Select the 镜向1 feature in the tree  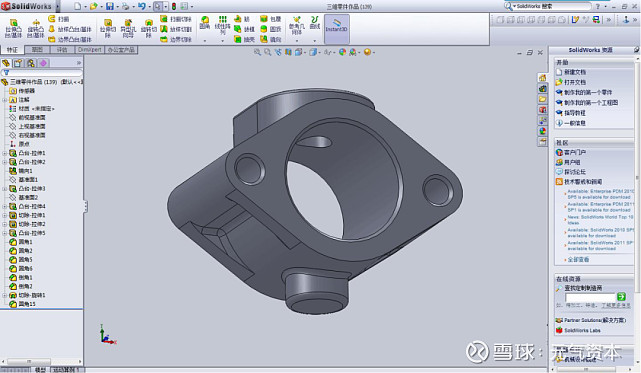21,171
